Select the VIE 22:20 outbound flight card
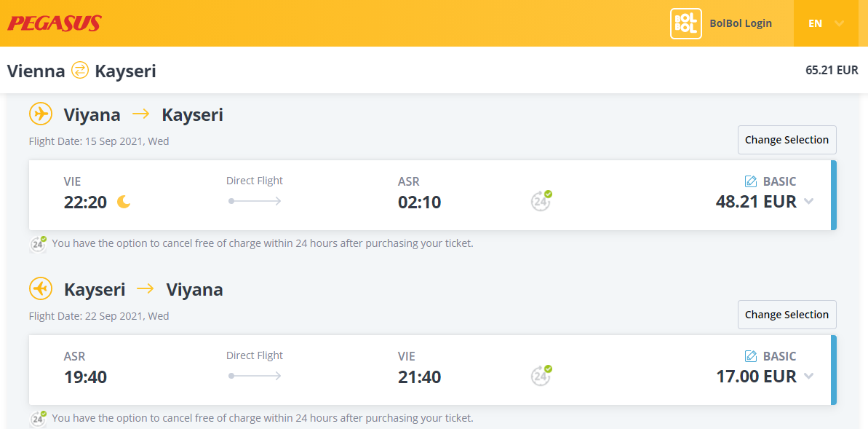The image size is (868, 429). (x=432, y=195)
